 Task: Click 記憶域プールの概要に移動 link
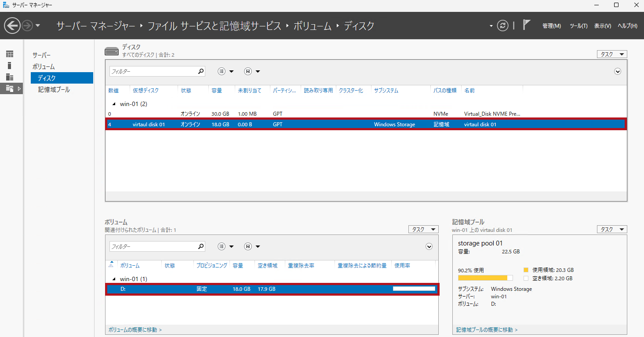(487, 330)
